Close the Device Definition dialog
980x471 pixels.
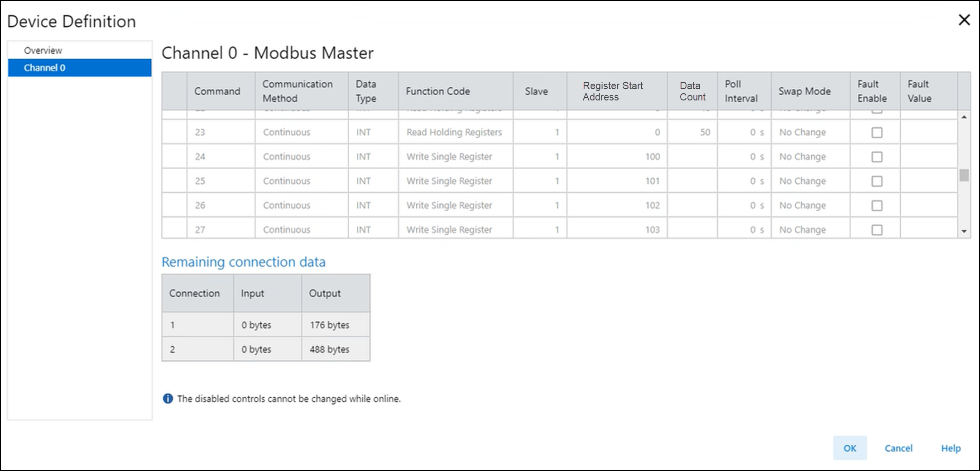[964, 20]
